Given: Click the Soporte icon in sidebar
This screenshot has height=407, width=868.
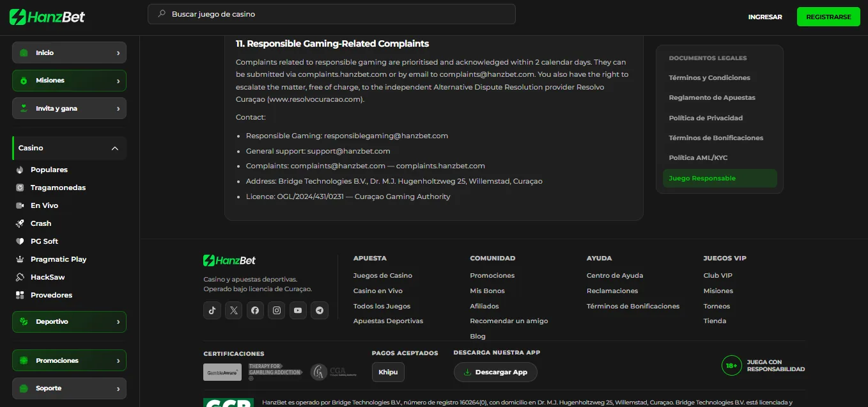Looking at the screenshot, I should (x=24, y=388).
